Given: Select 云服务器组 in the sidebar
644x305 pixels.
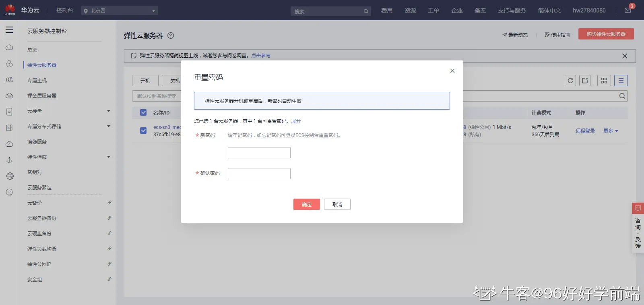Looking at the screenshot, I should click(39, 188).
